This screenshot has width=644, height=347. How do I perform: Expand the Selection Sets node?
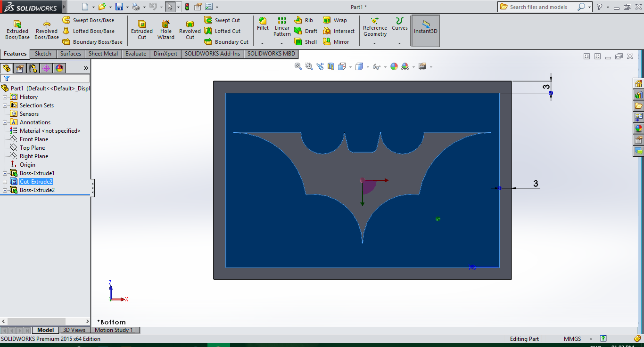click(x=5, y=105)
